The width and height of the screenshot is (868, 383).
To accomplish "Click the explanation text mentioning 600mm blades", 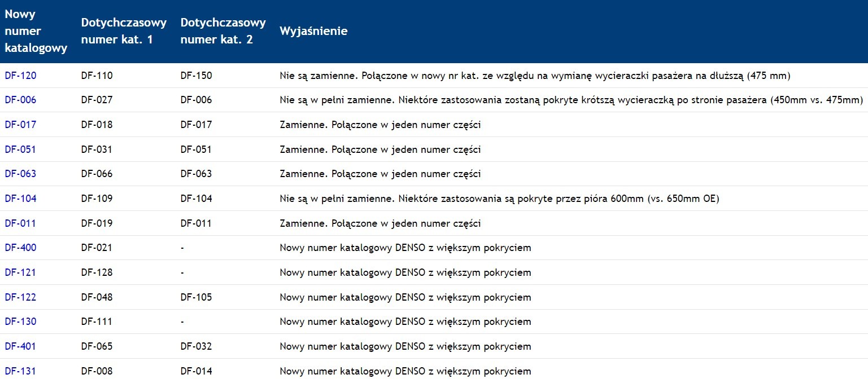I will [x=499, y=199].
